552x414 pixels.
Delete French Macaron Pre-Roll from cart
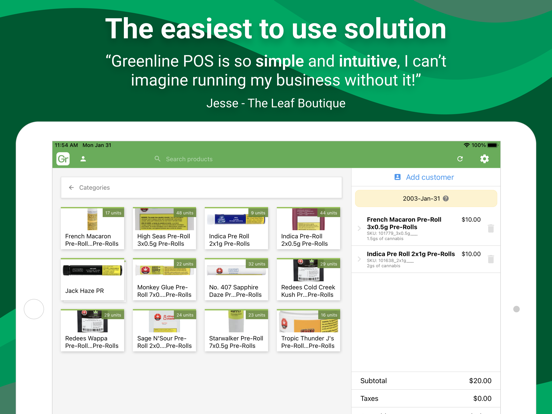[491, 228]
